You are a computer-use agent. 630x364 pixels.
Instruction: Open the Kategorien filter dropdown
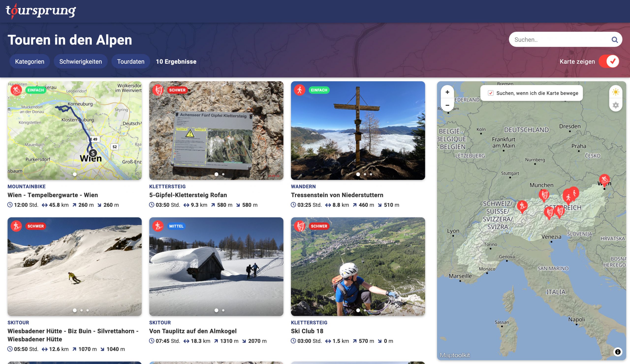tap(30, 61)
